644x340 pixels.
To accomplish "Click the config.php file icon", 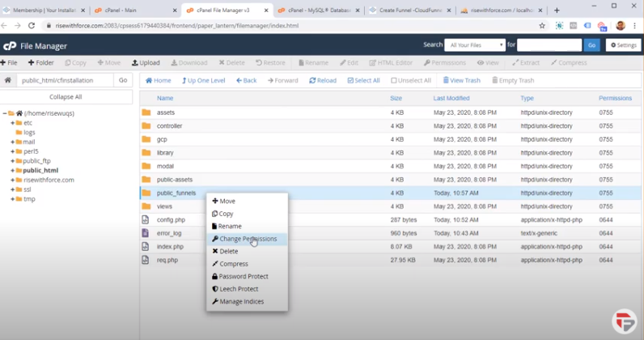I will point(146,219).
